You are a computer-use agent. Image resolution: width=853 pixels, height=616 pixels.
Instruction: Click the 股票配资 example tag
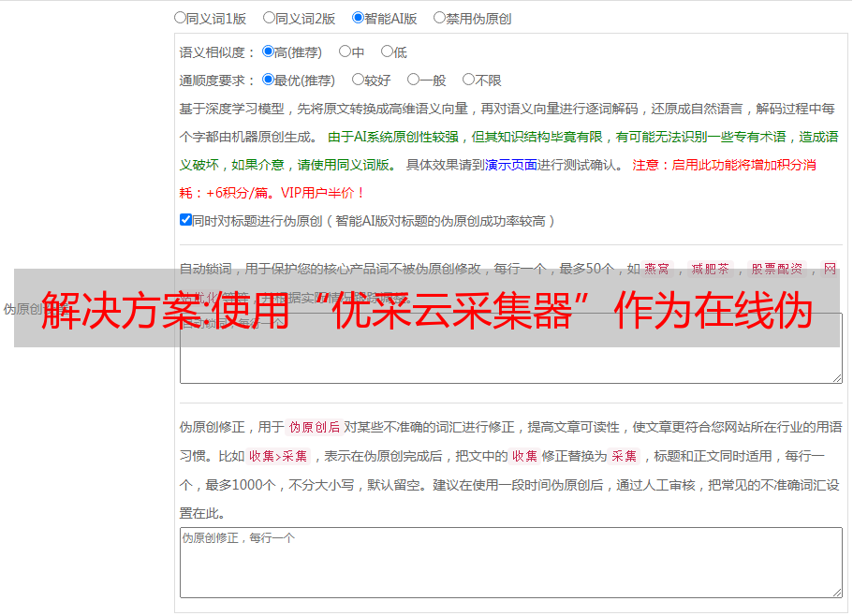[x=777, y=269]
